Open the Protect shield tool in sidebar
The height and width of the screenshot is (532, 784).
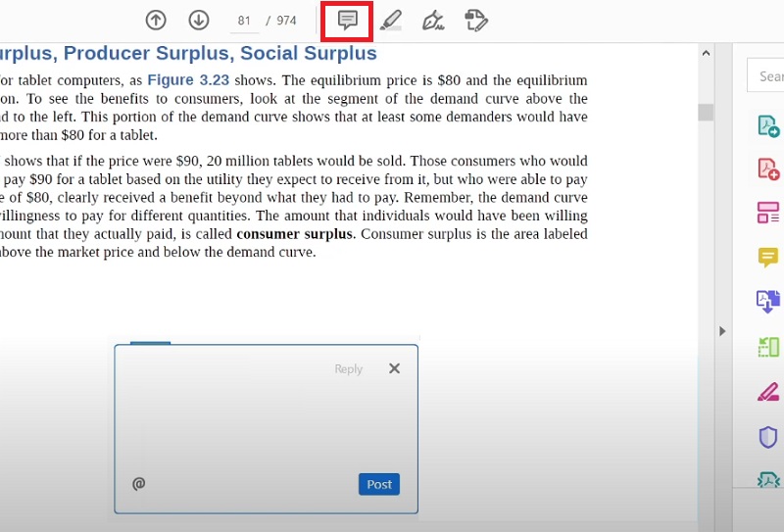tap(768, 437)
